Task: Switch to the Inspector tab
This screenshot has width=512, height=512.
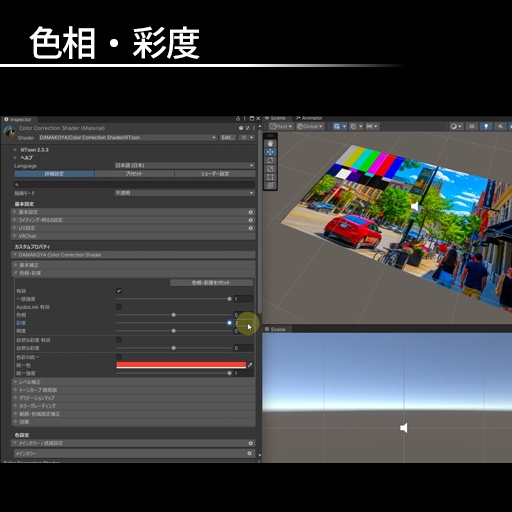Action: [19, 119]
